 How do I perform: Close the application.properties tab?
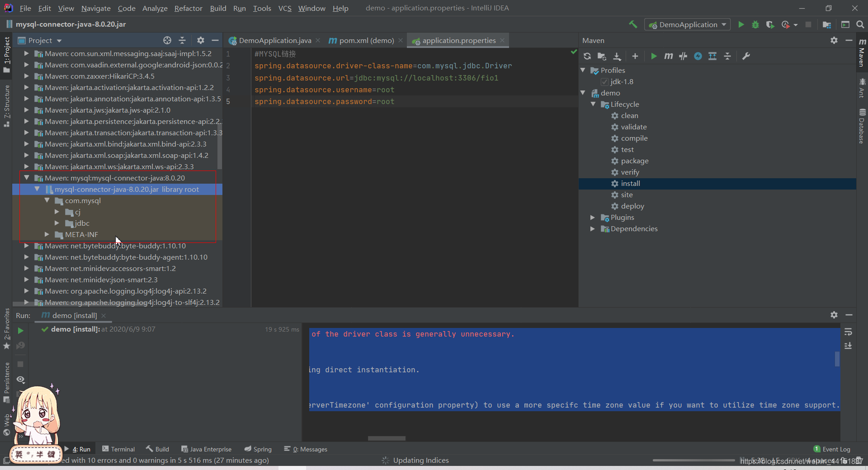502,40
